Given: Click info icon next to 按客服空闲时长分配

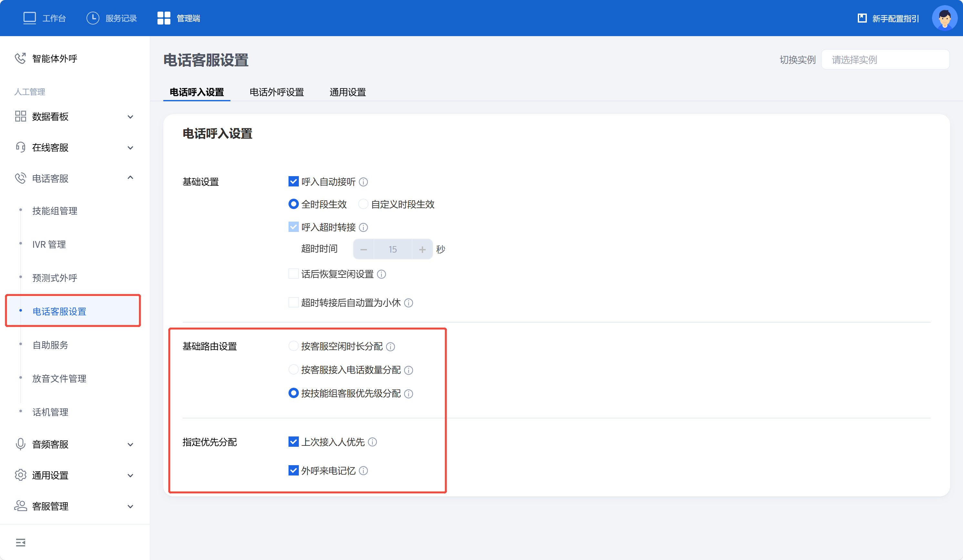Looking at the screenshot, I should coord(390,346).
